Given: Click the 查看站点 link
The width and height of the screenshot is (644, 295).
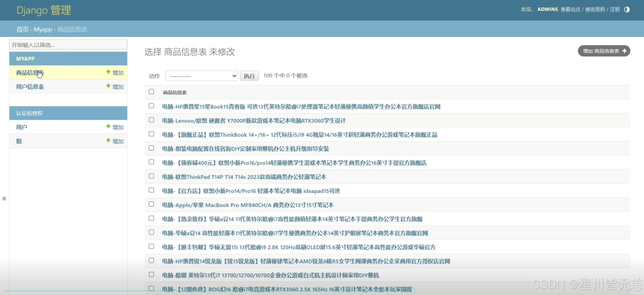Looking at the screenshot, I should pos(570,9).
